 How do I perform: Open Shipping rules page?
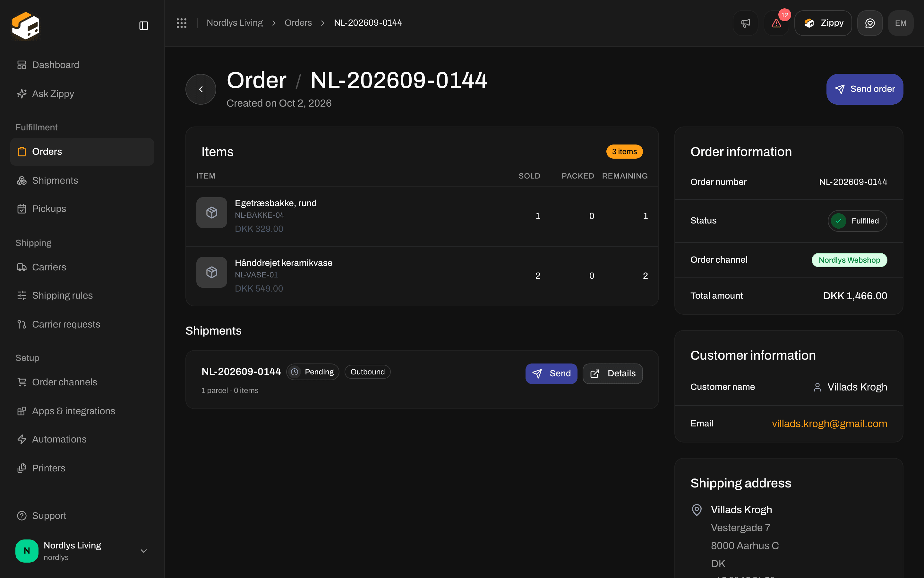tap(82, 295)
